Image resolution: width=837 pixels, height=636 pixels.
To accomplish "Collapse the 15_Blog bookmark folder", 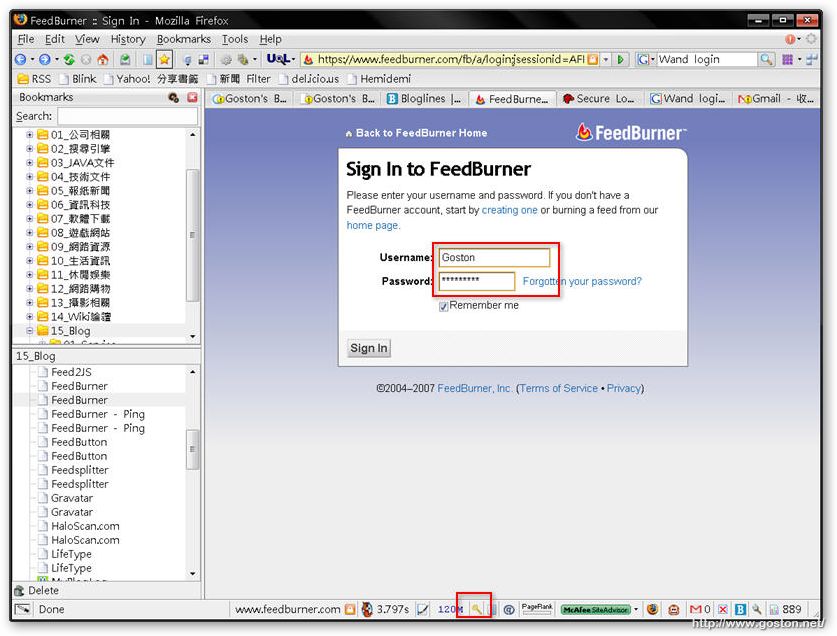I will pyautogui.click(x=30, y=331).
